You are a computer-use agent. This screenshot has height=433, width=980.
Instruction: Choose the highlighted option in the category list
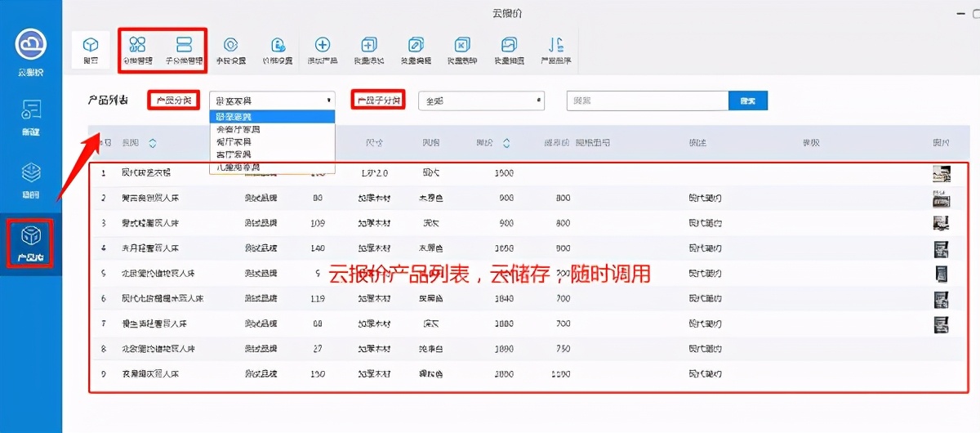[272, 117]
